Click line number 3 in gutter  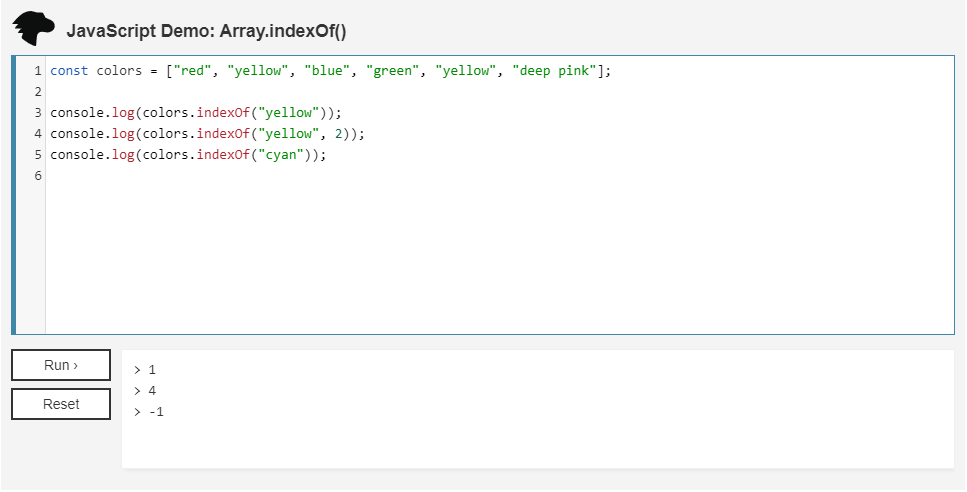37,113
